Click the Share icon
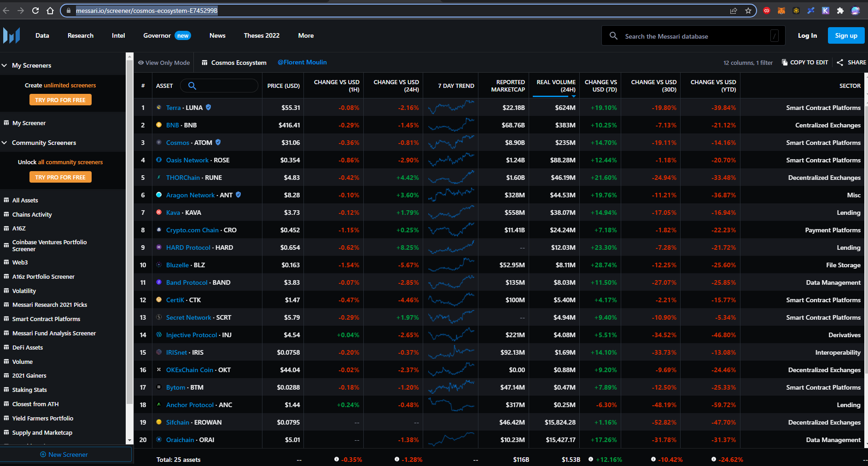Screen dimensions: 868x466 [x=840, y=63]
